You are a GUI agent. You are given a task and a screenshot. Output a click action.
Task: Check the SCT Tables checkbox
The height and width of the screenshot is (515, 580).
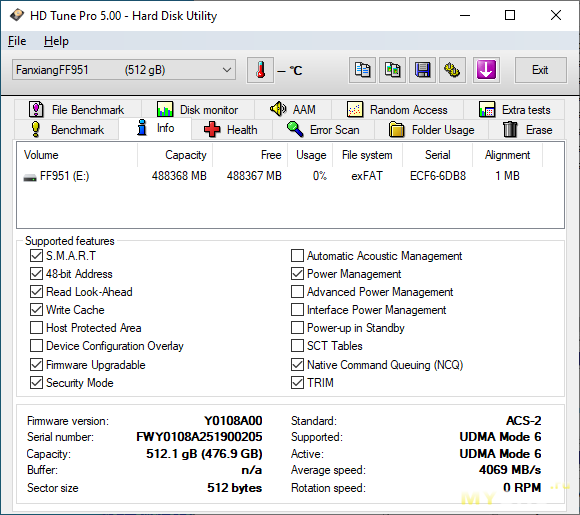click(x=297, y=346)
